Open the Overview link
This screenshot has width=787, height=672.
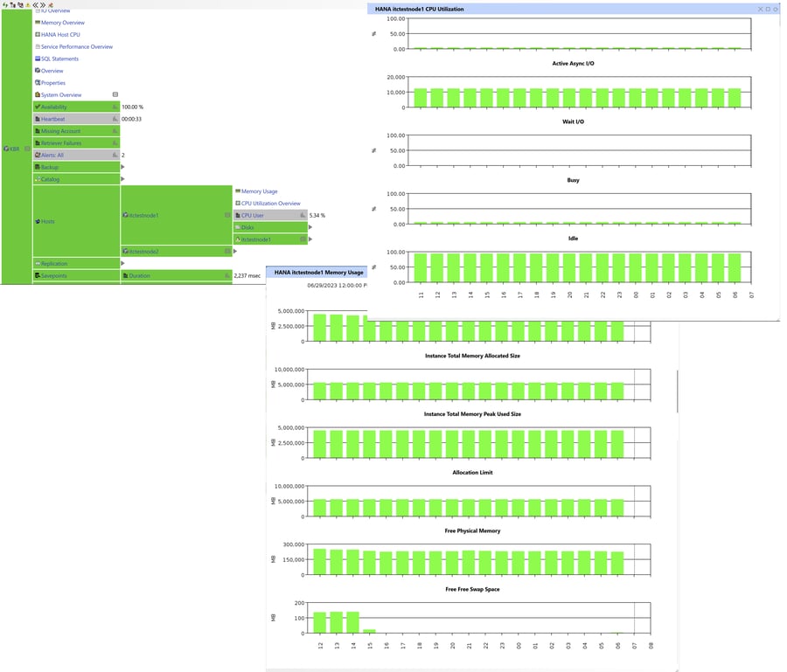(x=52, y=71)
